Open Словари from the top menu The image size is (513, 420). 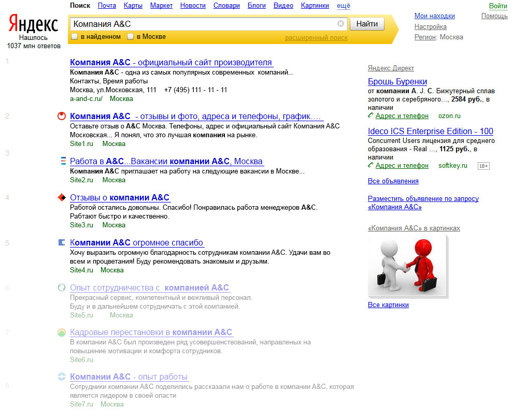pyautogui.click(x=227, y=6)
